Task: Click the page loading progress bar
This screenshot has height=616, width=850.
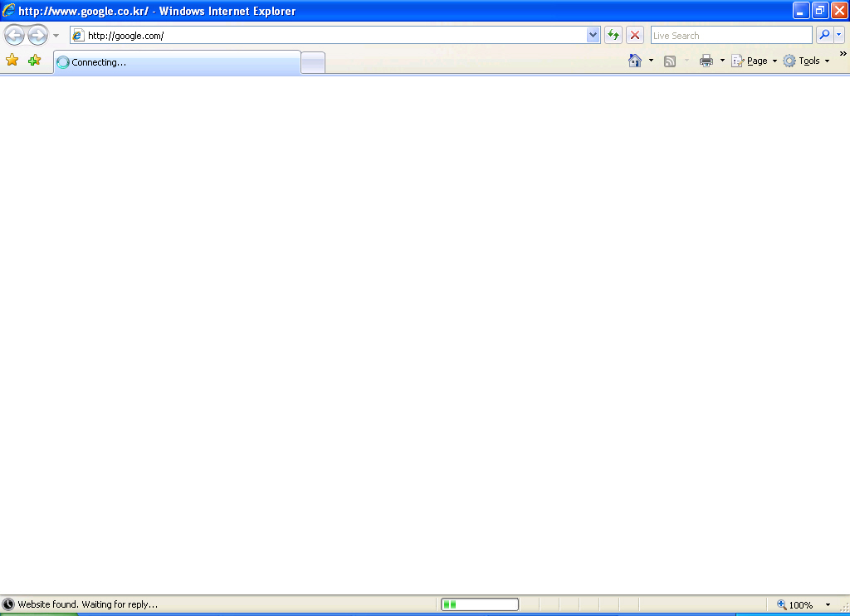Action: pyautogui.click(x=480, y=604)
